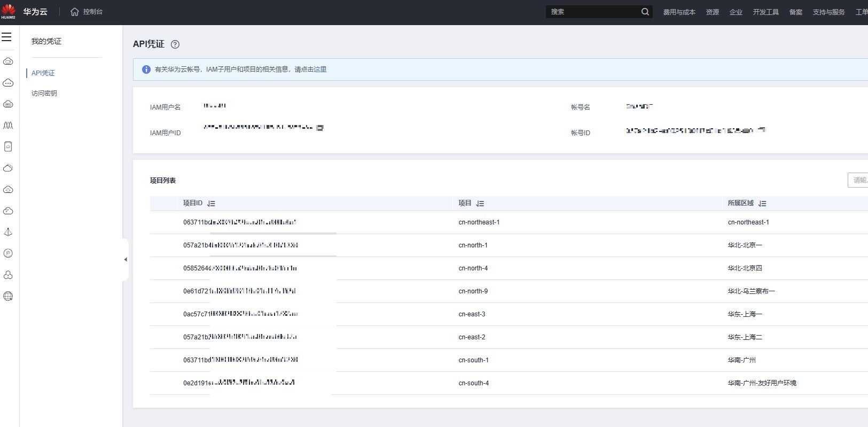
Task: Open the striped cloud sidebar icon
Action: [x=8, y=104]
